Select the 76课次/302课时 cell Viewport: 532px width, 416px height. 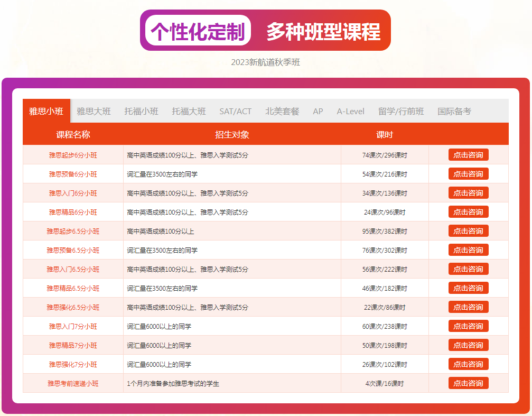385,250
